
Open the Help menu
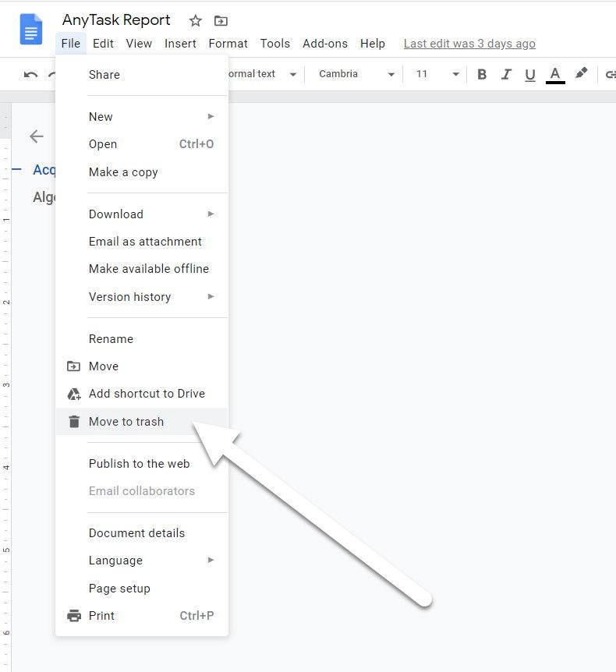coord(373,44)
